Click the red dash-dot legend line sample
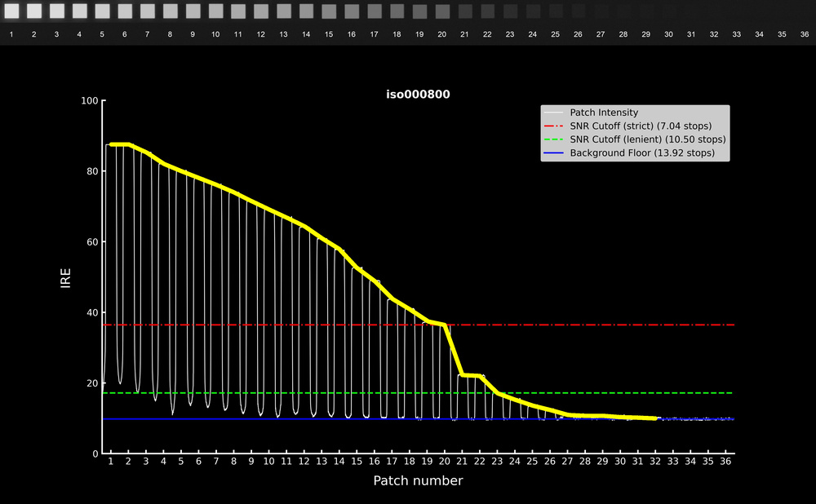This screenshot has width=816, height=504. [555, 126]
